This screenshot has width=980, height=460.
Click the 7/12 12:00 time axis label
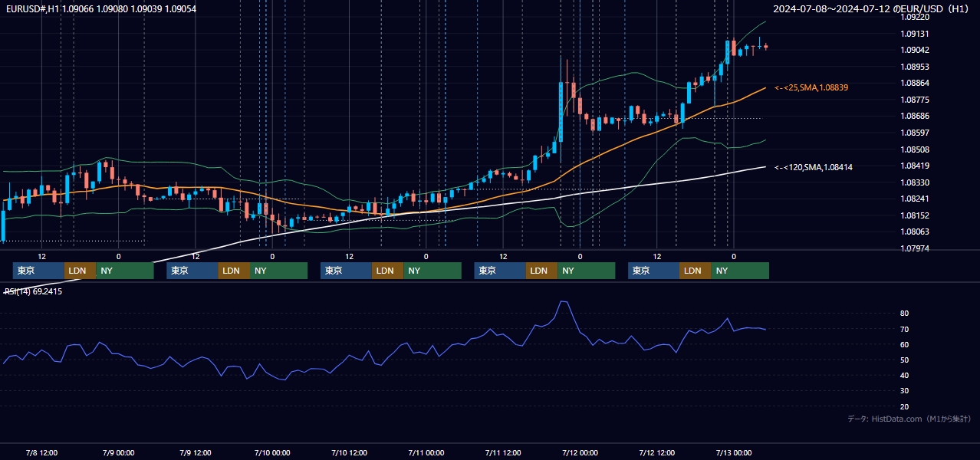(656, 452)
